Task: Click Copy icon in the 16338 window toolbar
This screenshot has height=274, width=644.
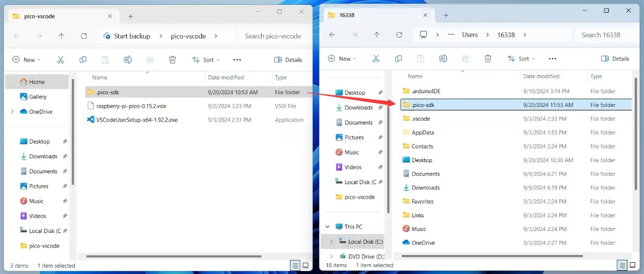Action: 398,59
